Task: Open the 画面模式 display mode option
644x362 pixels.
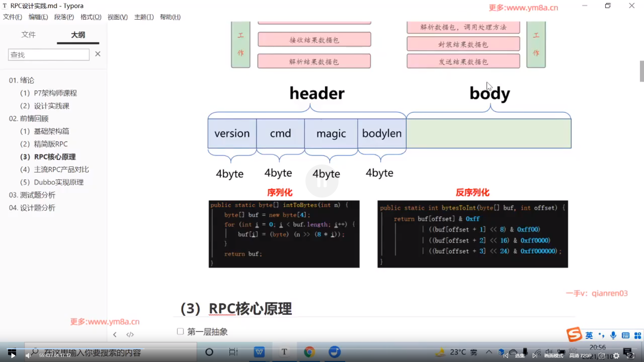Action: click(554, 356)
